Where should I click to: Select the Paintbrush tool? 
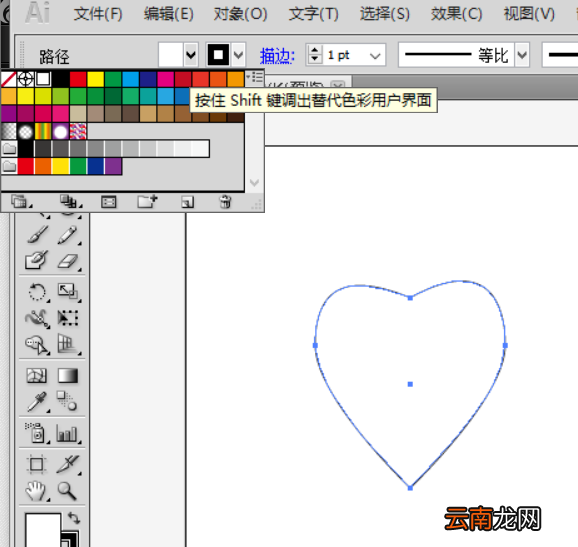[37, 234]
